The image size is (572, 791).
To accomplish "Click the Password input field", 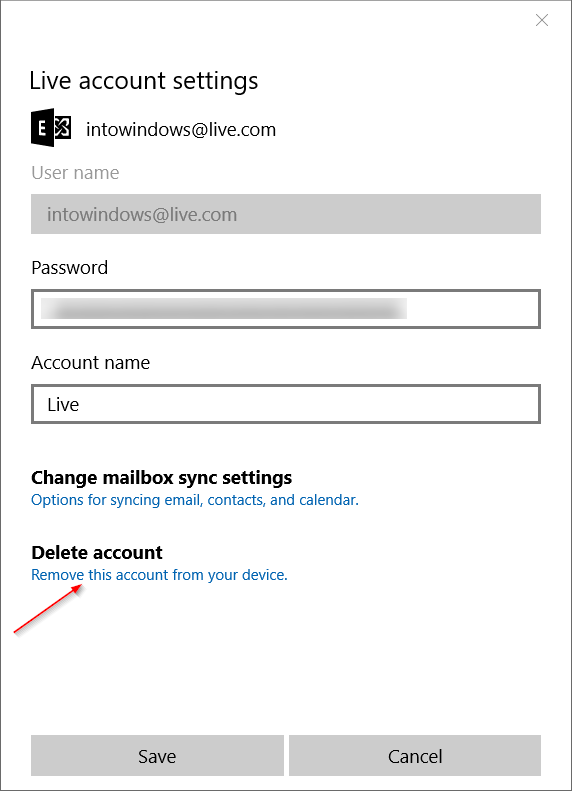I will click(x=286, y=309).
